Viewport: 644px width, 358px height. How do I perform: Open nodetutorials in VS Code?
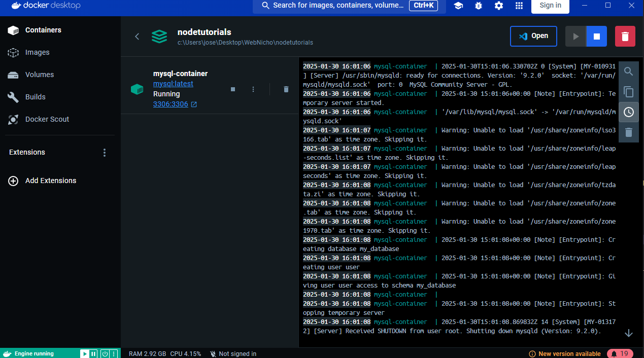point(533,36)
